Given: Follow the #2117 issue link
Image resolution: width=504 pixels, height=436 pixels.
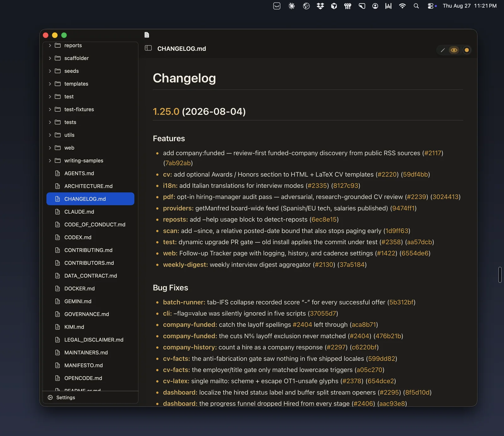Looking at the screenshot, I should (432, 153).
